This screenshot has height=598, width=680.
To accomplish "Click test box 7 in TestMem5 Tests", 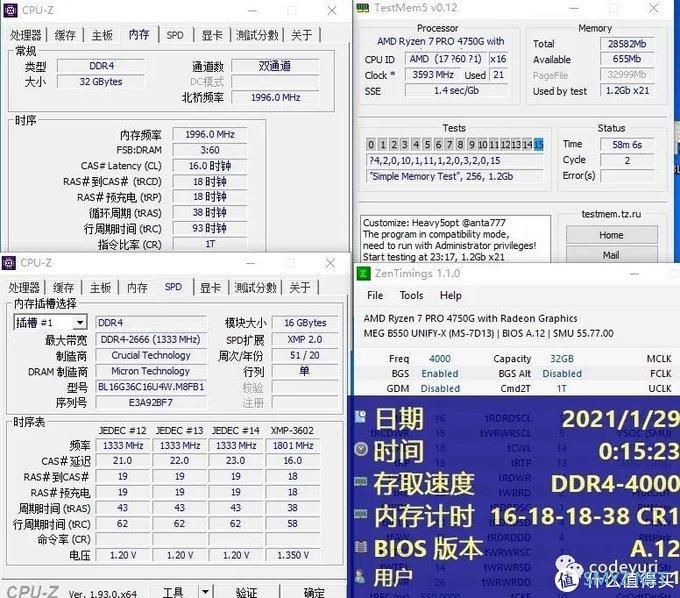I will 449,144.
